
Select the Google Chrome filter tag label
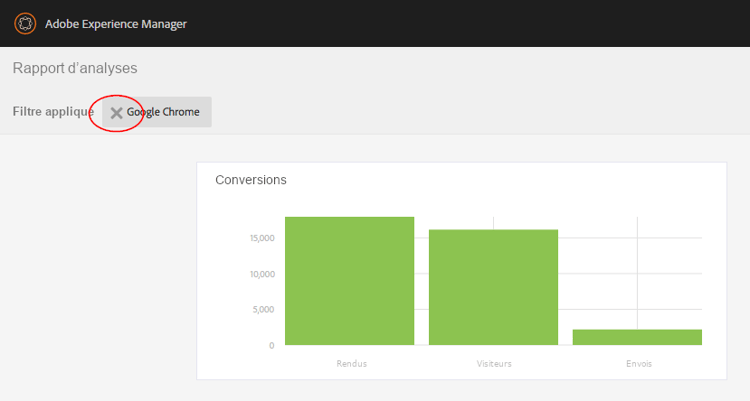[163, 112]
